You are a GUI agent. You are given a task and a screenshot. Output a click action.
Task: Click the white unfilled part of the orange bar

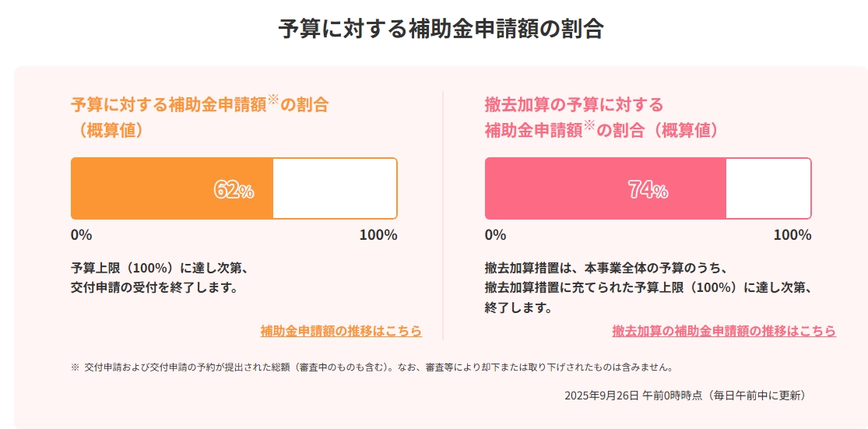click(x=335, y=189)
